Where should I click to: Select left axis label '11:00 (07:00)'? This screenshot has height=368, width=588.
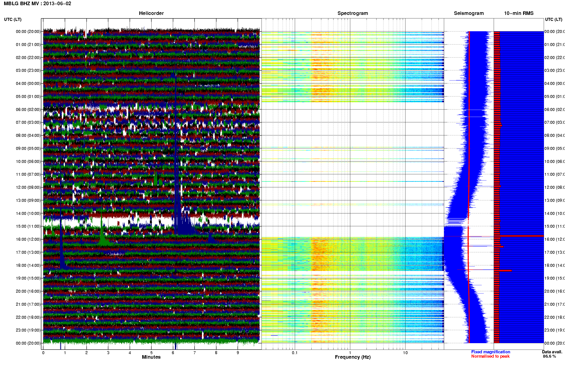click(x=28, y=174)
